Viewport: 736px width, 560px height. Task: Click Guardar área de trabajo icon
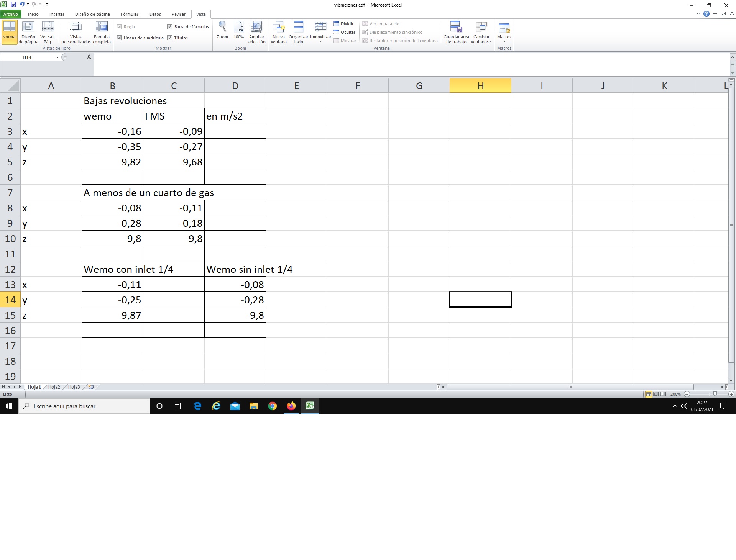[456, 27]
